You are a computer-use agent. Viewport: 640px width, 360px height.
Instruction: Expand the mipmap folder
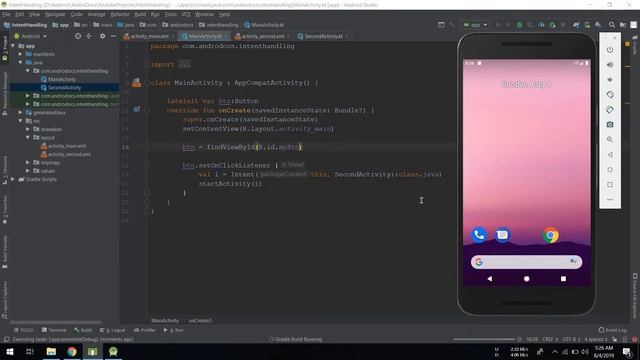coord(28,162)
